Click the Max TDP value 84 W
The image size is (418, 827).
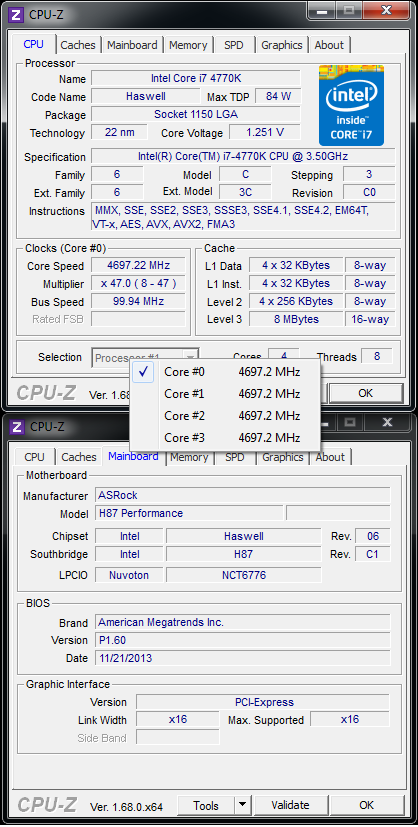tap(278, 96)
